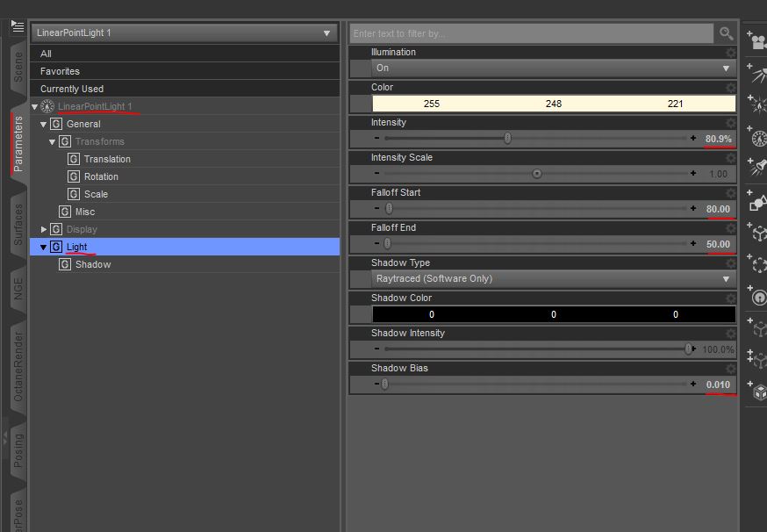Open the Shadow Type settings gear
The image size is (767, 532).
[730, 263]
